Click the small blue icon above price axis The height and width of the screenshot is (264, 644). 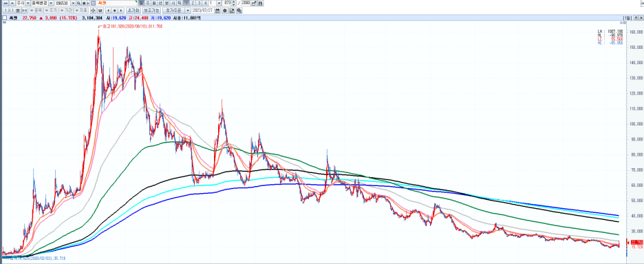coord(625,23)
